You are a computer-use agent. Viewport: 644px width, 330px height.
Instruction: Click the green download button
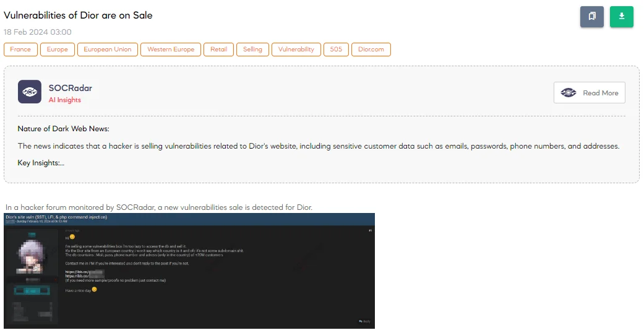coord(621,17)
